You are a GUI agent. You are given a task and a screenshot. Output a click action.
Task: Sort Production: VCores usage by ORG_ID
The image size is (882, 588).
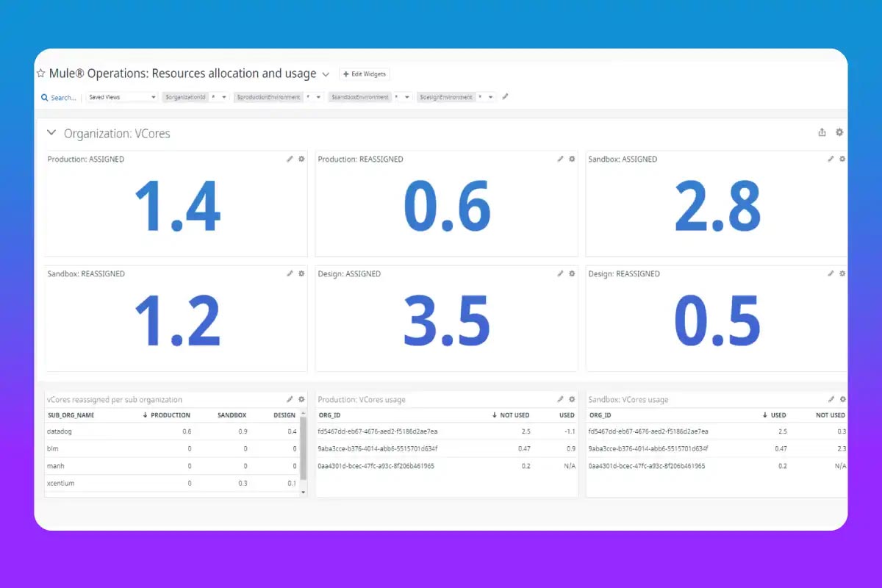(x=329, y=415)
